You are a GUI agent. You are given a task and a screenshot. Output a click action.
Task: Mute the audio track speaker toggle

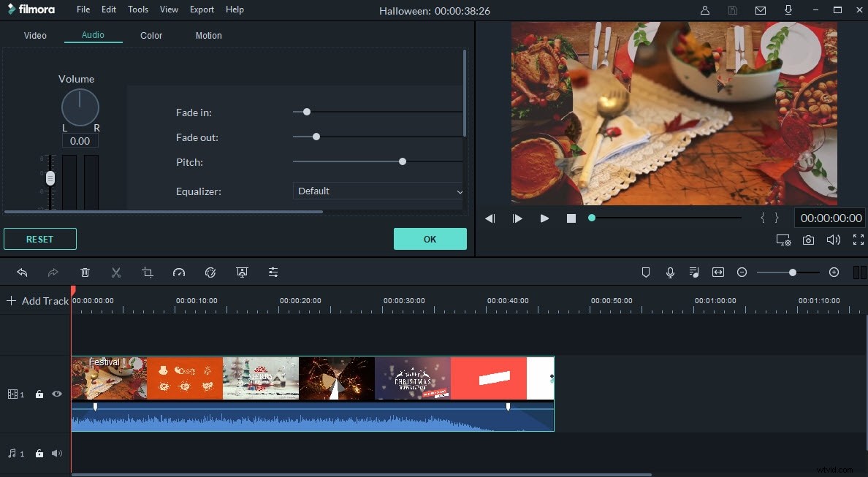click(56, 453)
